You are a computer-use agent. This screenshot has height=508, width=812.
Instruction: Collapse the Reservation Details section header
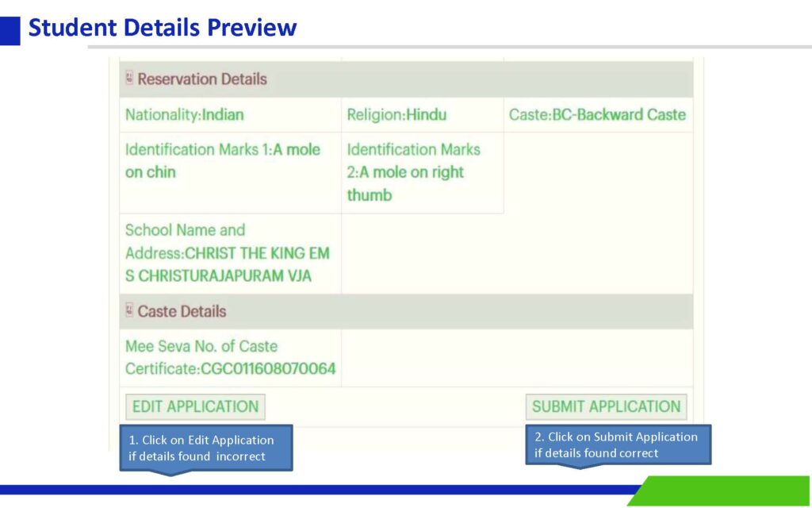(202, 79)
